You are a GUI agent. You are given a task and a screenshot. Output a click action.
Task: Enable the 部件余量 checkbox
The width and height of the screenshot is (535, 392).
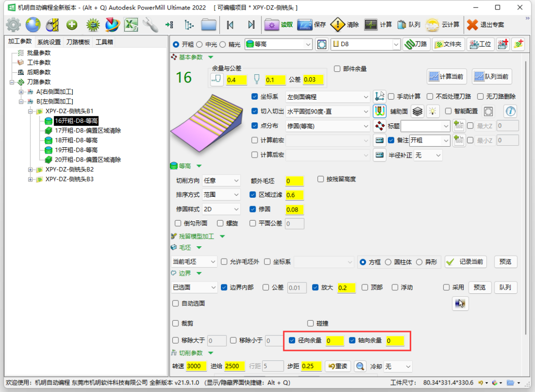pos(337,69)
